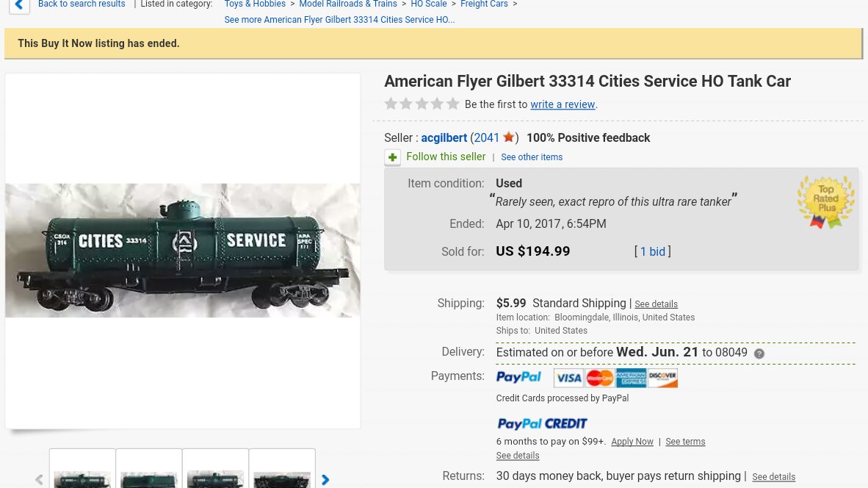Screen dimensions: 868x488
Task: Open the Freight Cars breadcrumb category
Action: (x=484, y=4)
